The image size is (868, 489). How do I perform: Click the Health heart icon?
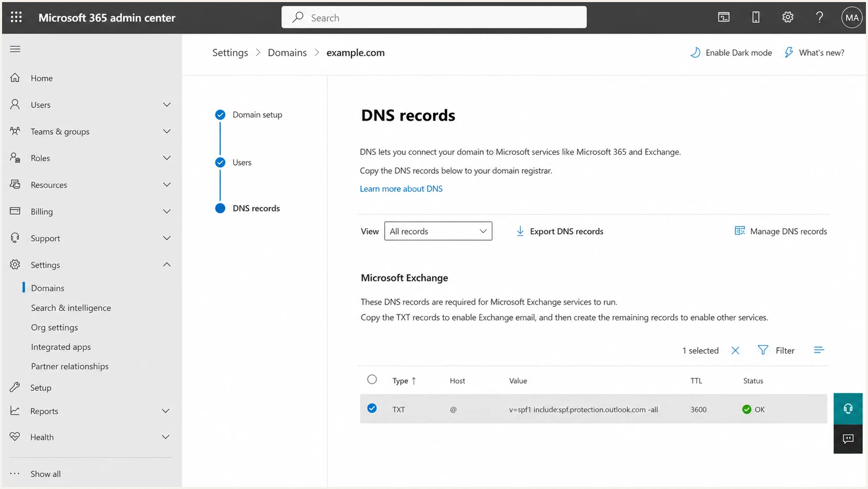click(15, 437)
